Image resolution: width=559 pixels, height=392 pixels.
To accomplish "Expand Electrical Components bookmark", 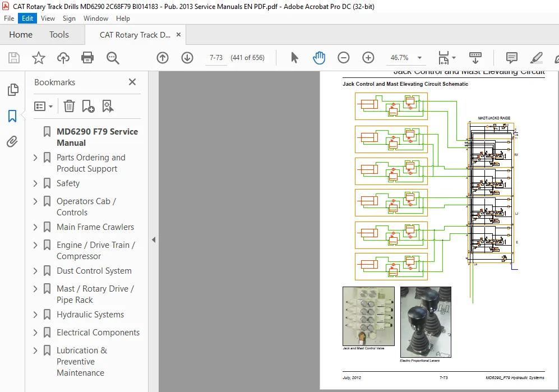I will tap(35, 333).
